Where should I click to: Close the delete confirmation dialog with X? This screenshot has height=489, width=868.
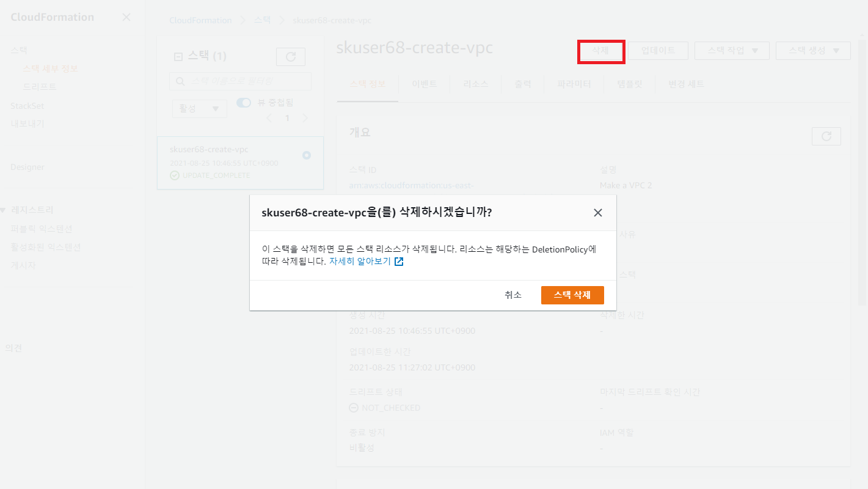point(598,213)
